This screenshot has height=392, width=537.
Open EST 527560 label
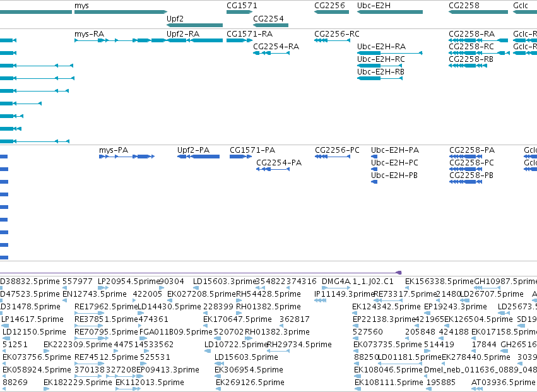click(x=368, y=332)
